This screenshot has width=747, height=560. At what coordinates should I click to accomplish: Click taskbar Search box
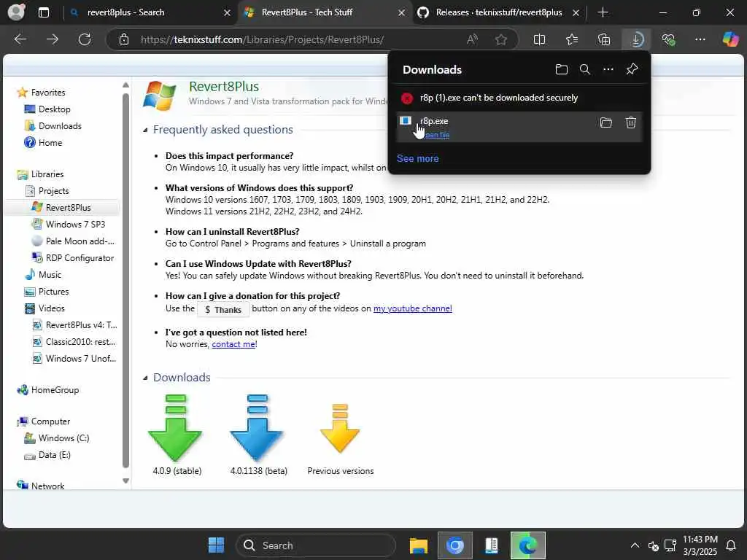coord(315,545)
